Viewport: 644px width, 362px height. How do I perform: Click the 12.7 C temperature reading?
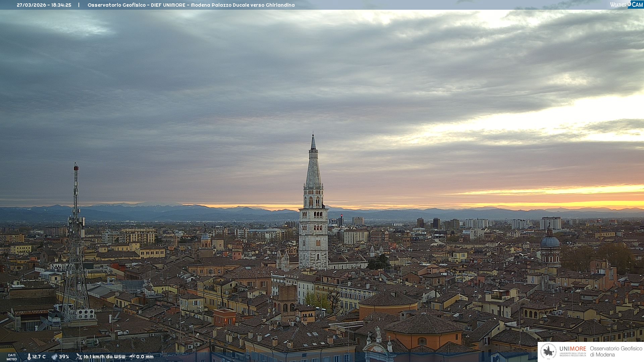click(x=39, y=357)
